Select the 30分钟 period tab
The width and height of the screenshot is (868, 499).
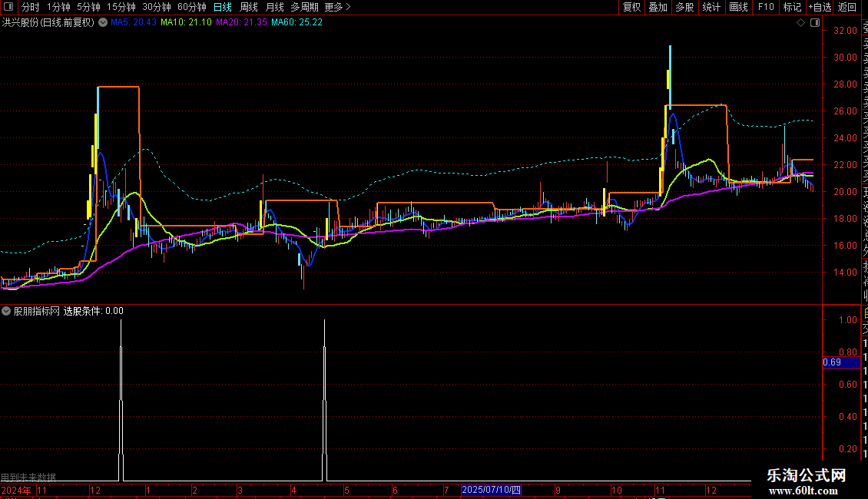157,7
